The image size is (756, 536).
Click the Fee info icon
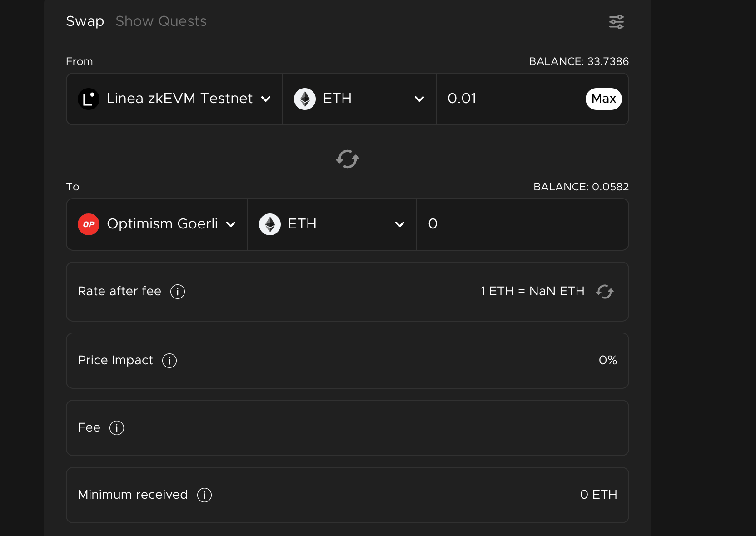(117, 428)
